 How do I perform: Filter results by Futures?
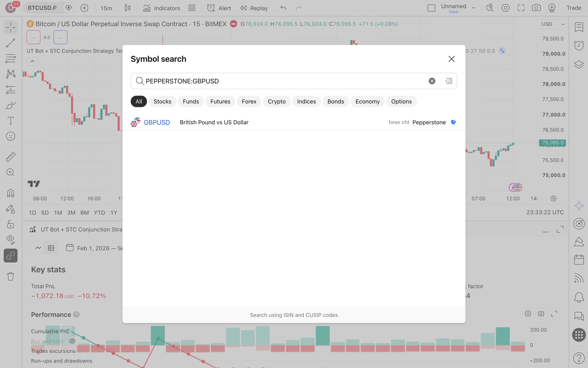click(220, 101)
